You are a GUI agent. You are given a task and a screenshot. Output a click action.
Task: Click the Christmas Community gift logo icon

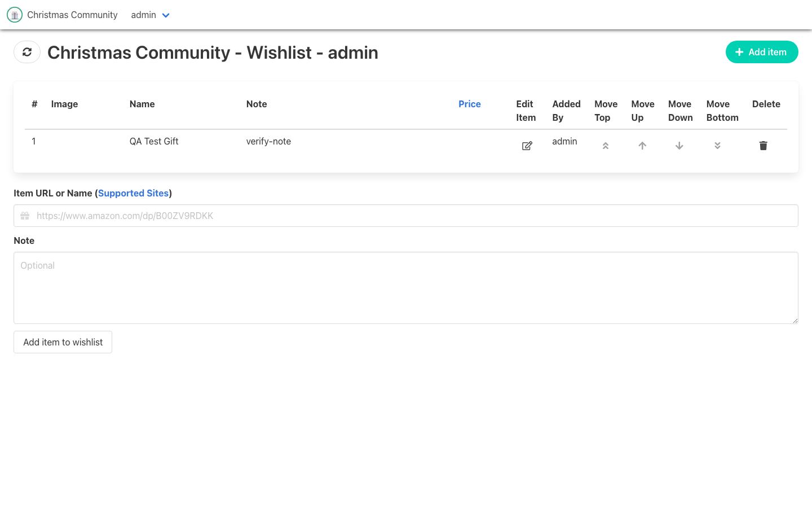point(15,15)
